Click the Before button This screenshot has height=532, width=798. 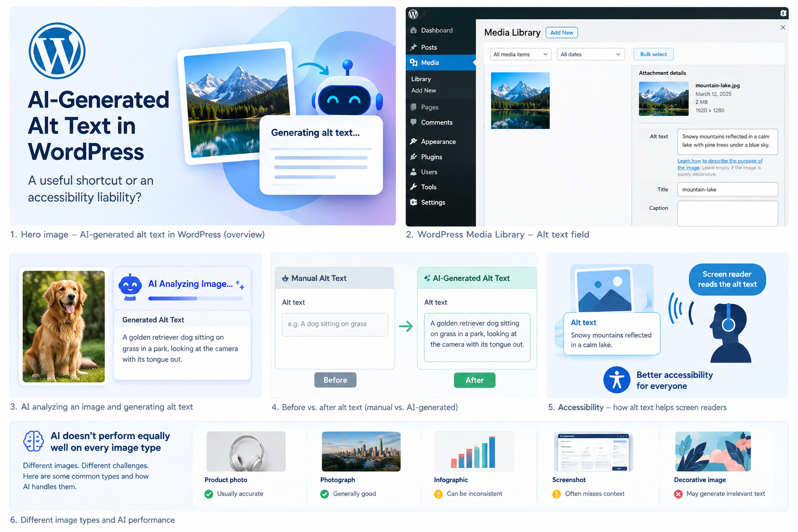(336, 380)
